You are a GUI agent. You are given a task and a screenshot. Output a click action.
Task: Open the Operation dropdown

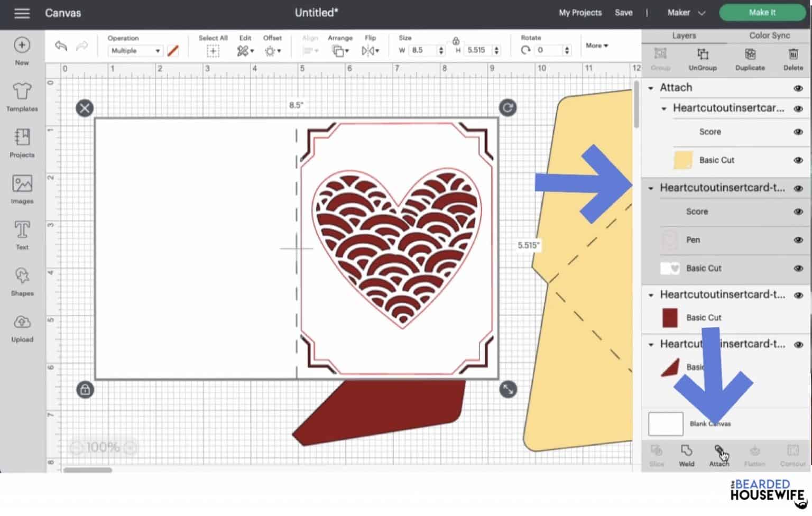(x=135, y=51)
